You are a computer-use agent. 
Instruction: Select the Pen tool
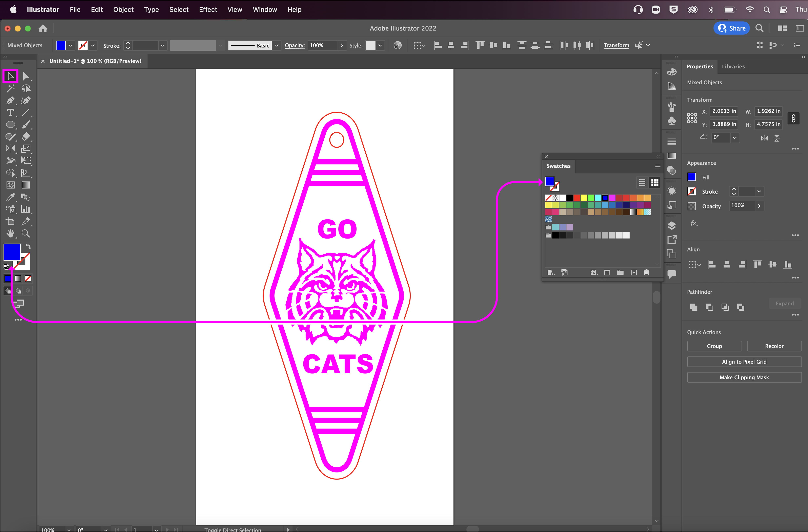click(x=10, y=101)
